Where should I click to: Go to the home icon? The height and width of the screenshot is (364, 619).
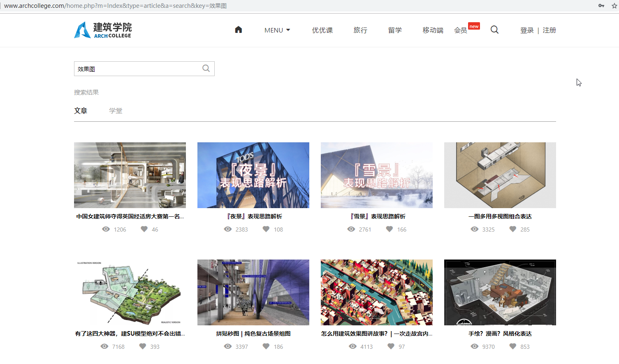pyautogui.click(x=239, y=30)
